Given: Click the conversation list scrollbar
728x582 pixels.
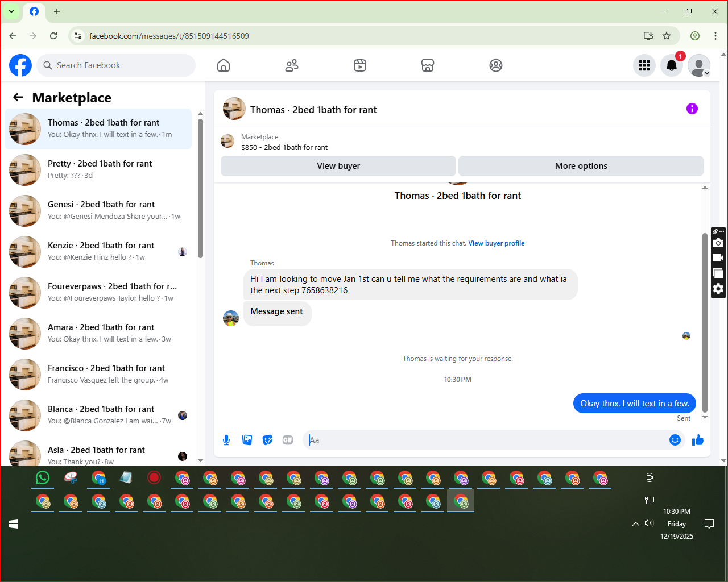Looking at the screenshot, I should coord(200,188).
